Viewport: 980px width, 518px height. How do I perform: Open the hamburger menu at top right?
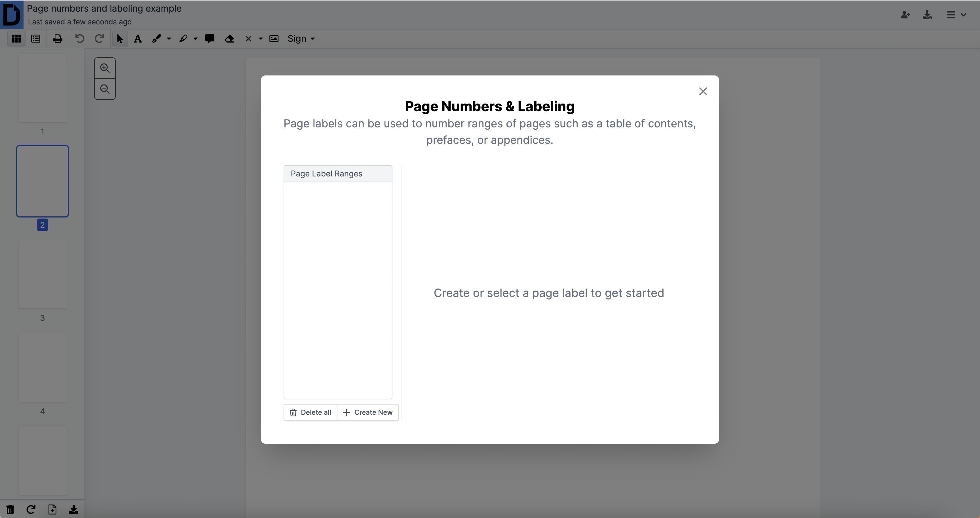click(x=956, y=15)
